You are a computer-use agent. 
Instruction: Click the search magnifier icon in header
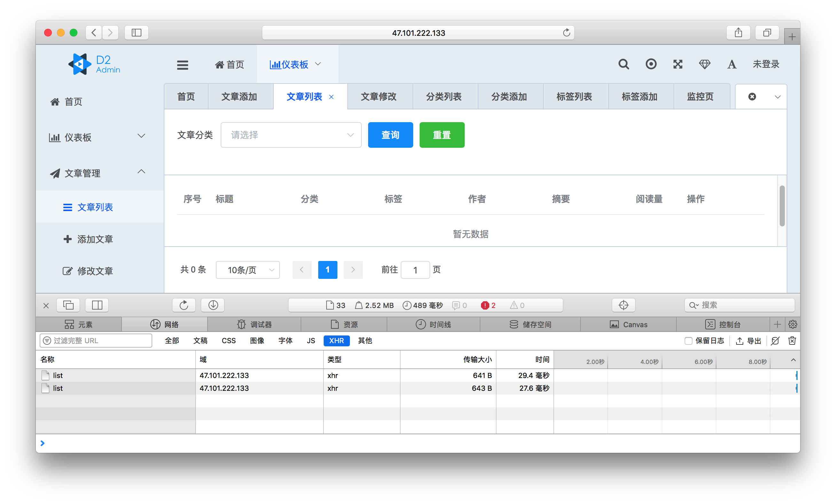pos(623,64)
